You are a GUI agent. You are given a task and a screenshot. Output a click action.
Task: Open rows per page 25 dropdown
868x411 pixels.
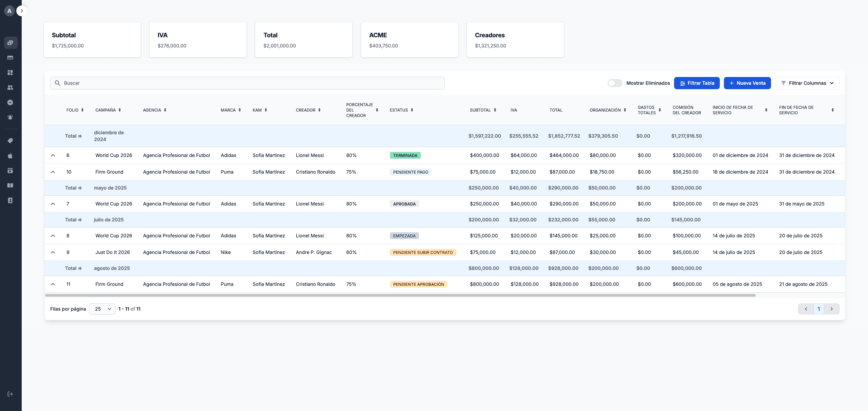102,309
